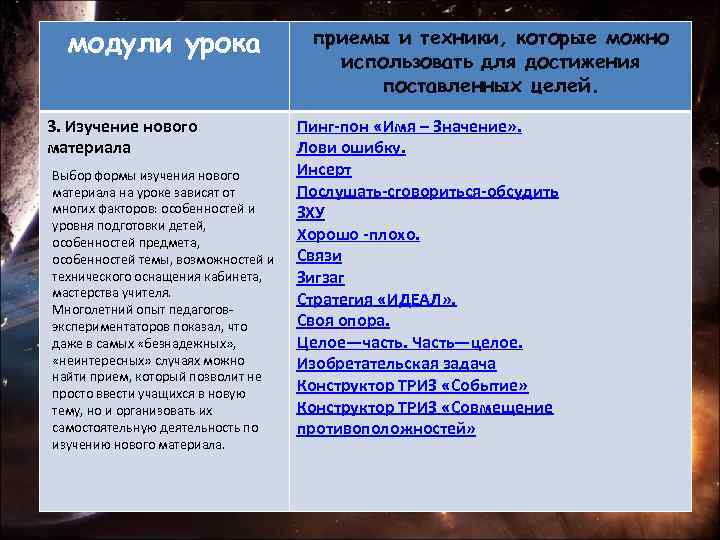
Task: Click the «Конструктор ТРИЗ «Событие»» link
Action: pos(412,385)
